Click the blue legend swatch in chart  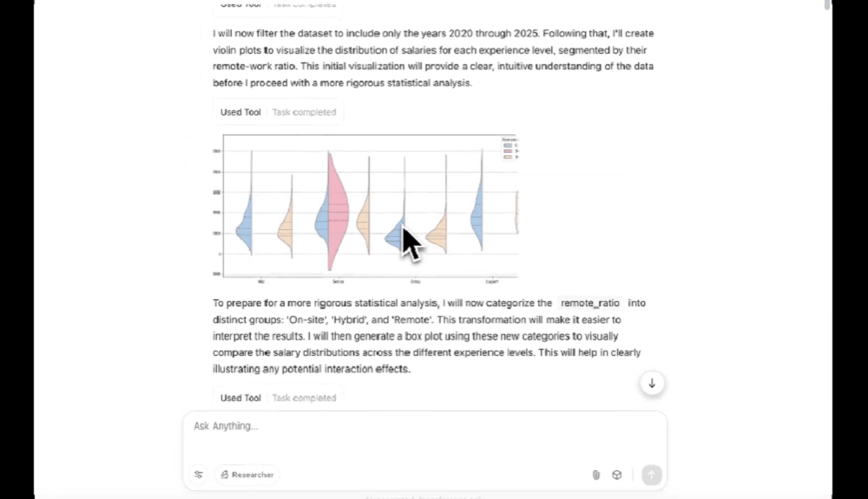pos(508,146)
